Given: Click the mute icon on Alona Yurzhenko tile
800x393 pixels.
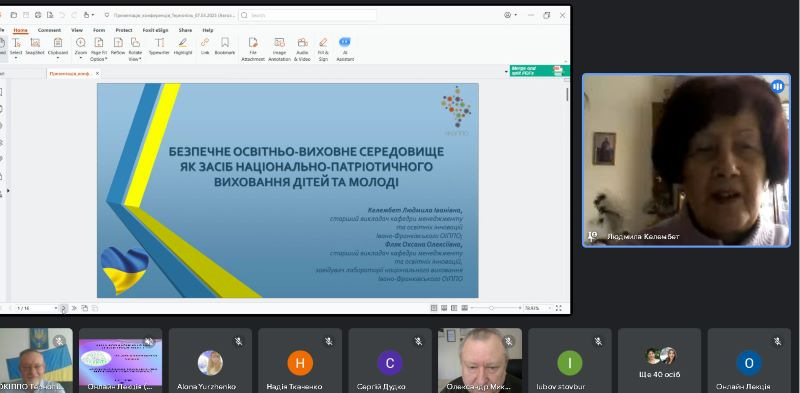Looking at the screenshot, I should click(238, 341).
